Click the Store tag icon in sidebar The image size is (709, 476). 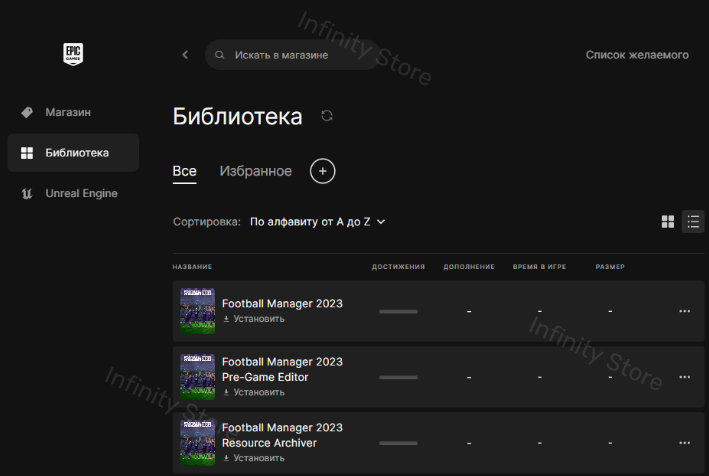point(27,112)
